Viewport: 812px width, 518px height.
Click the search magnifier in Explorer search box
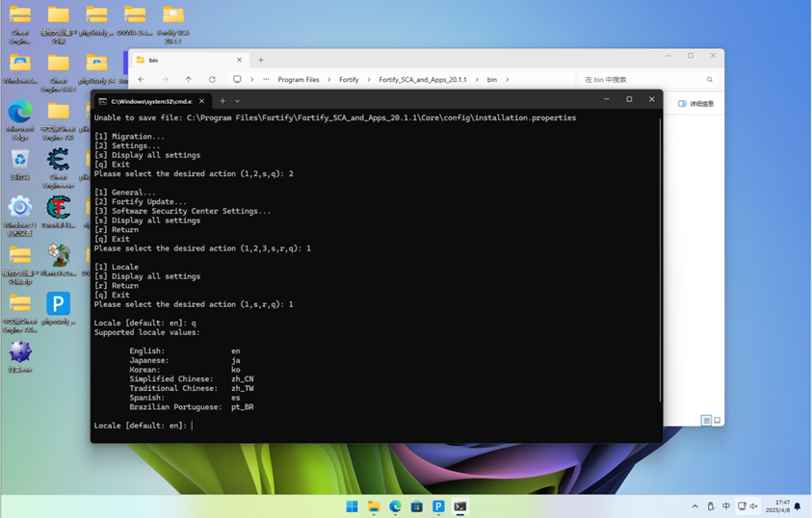tap(710, 79)
